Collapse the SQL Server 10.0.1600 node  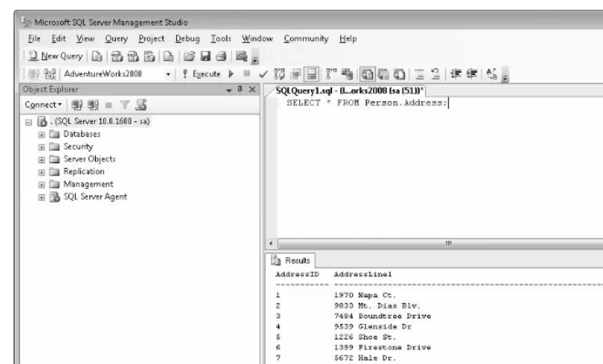coord(29,122)
